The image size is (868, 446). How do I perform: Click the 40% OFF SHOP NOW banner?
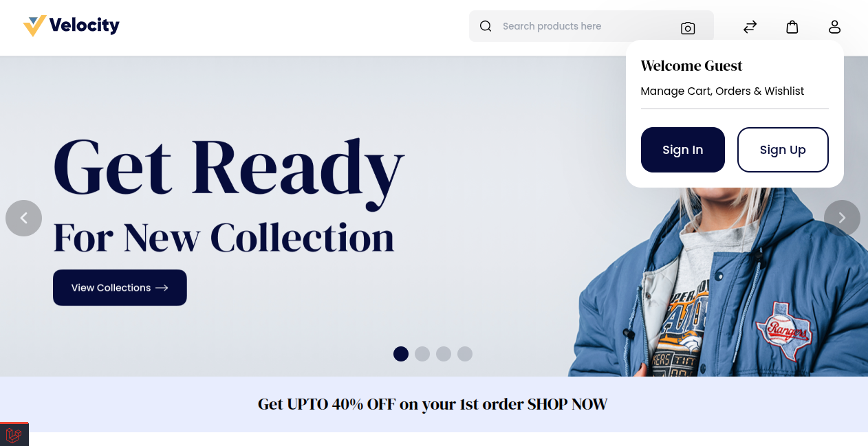coord(433,404)
